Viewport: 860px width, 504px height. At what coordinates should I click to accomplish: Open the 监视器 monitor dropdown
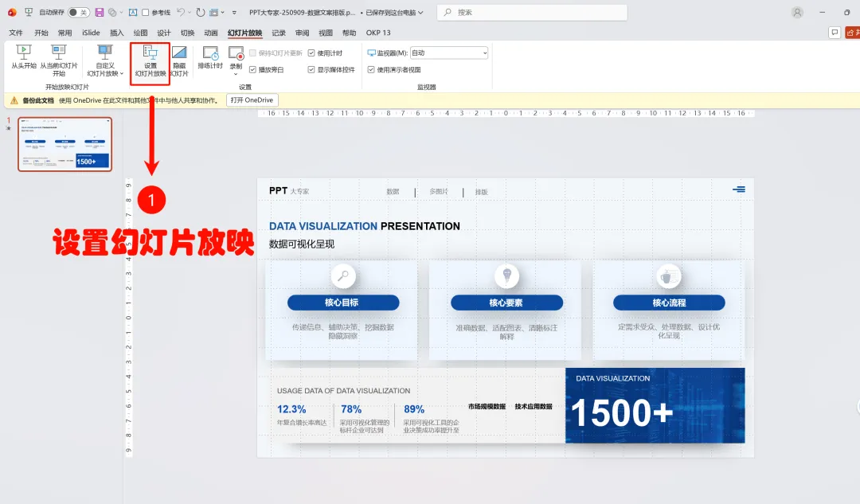[448, 53]
